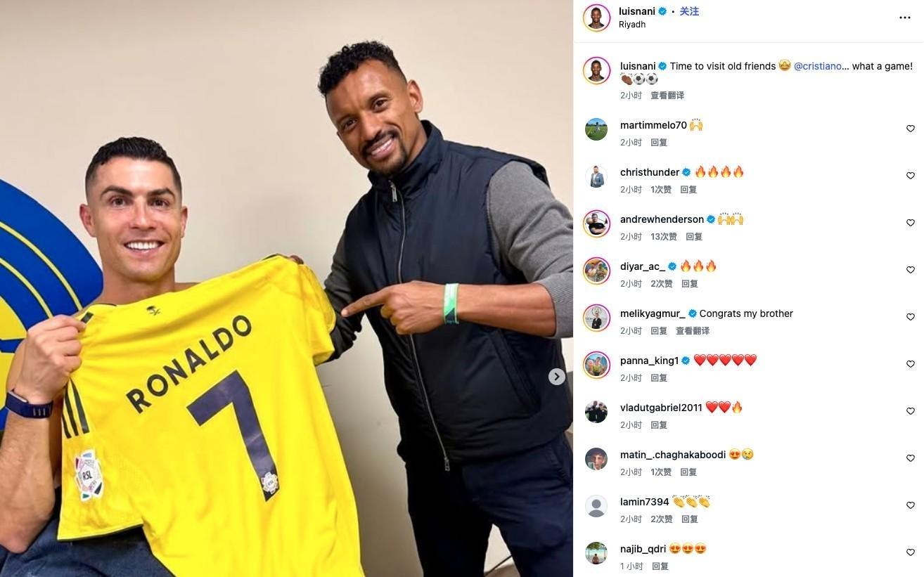Open najib_qdri's profile avatar

tap(596, 553)
